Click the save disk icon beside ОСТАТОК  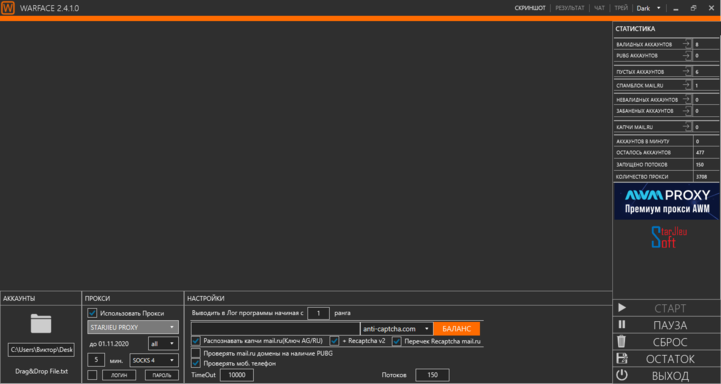pyautogui.click(x=622, y=358)
